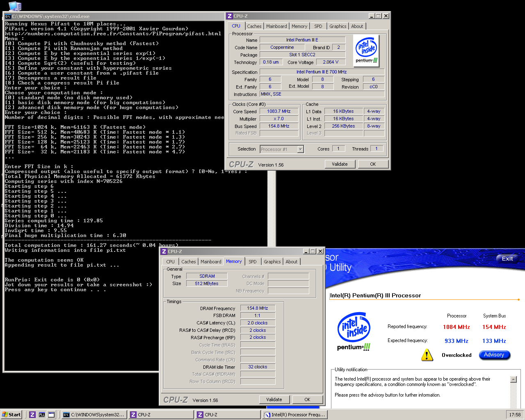This screenshot has width=525, height=420.
Task: Click the Technology value 0.18 um
Action: point(271,62)
